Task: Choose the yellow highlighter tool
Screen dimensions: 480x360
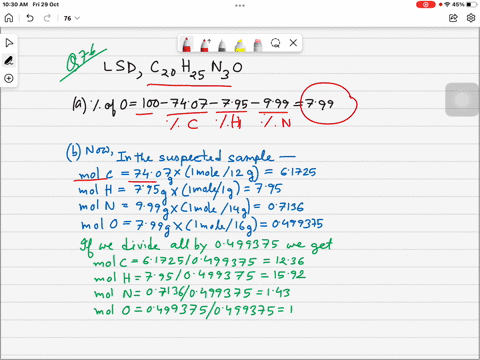Action: coord(240,45)
